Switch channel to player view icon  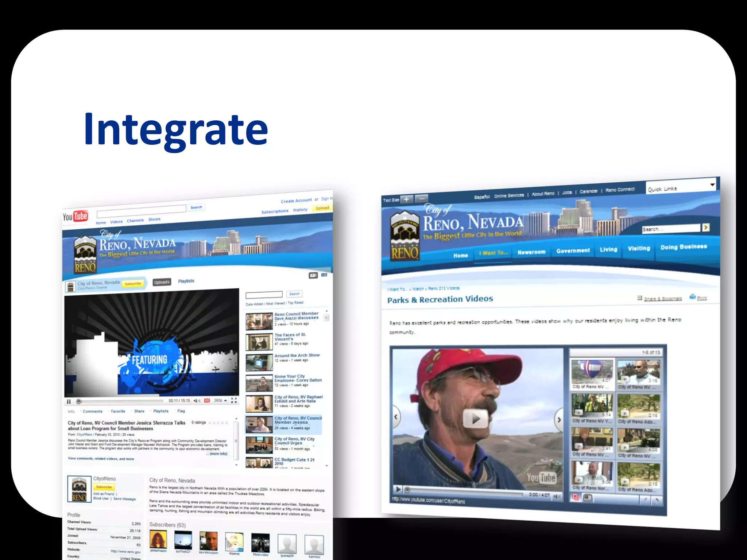click(313, 275)
